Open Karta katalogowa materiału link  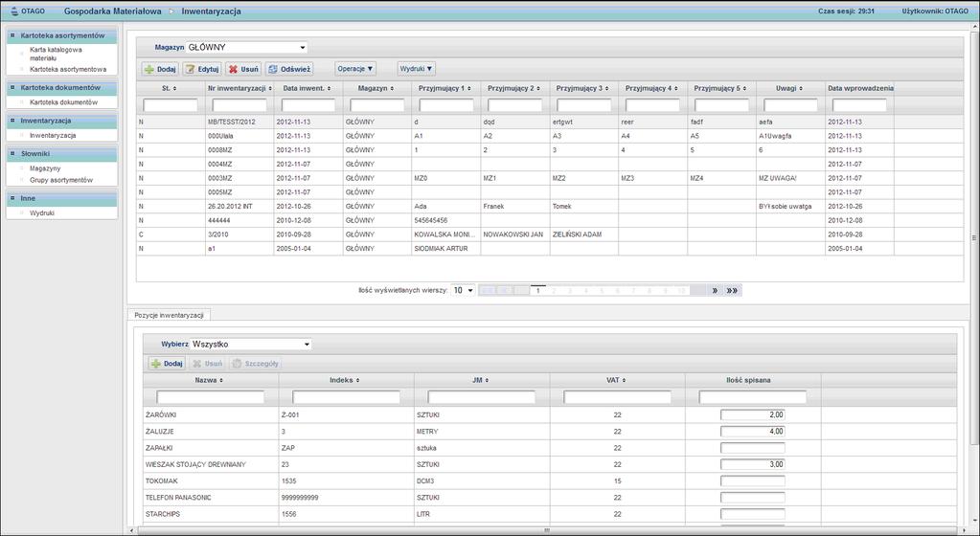click(56, 54)
